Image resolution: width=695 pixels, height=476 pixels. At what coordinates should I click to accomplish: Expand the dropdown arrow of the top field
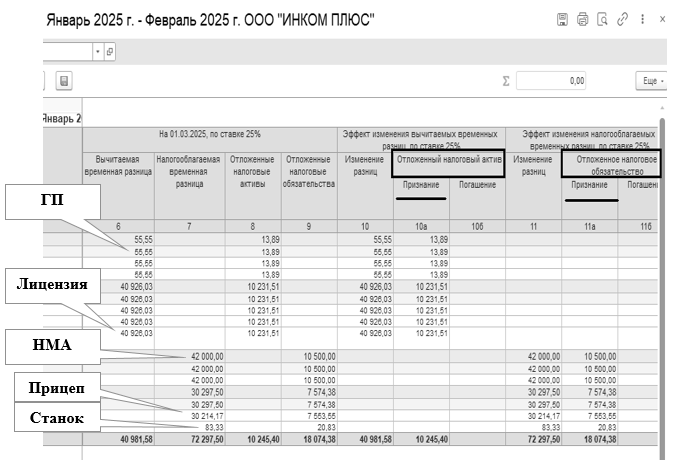click(x=98, y=52)
